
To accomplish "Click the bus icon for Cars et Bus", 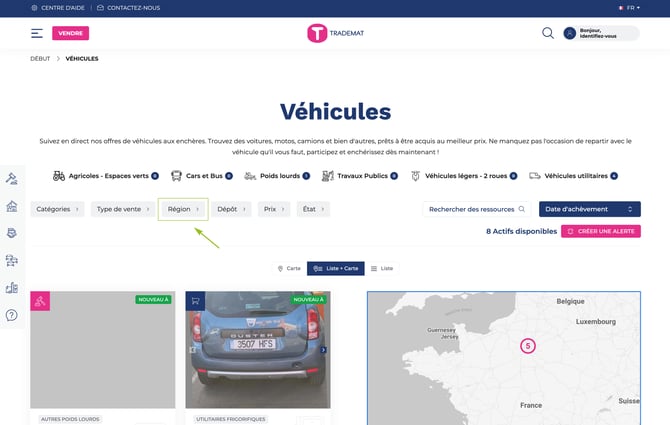I will 176,176.
